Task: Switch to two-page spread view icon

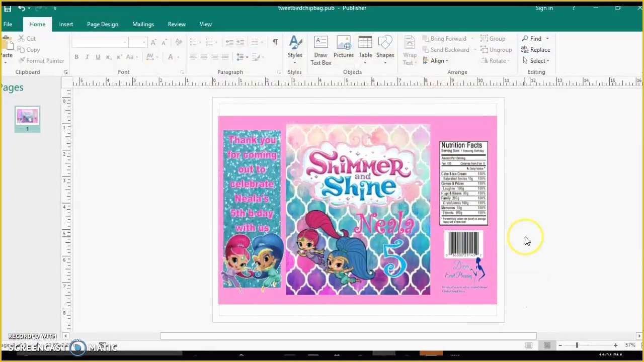Action: (x=547, y=345)
